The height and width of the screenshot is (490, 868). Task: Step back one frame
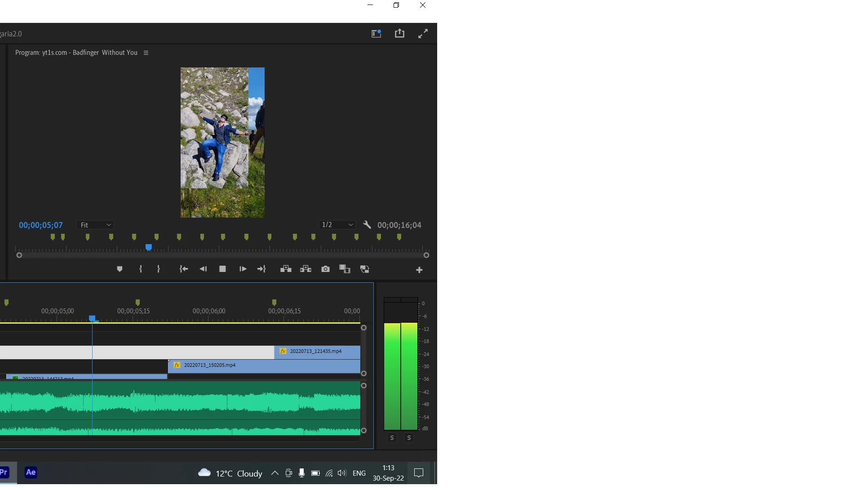[203, 269]
